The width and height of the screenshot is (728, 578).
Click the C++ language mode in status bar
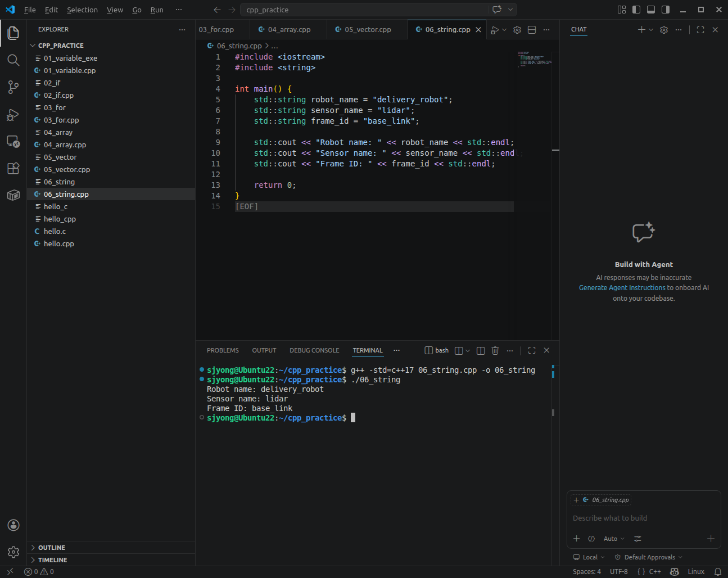tap(655, 572)
